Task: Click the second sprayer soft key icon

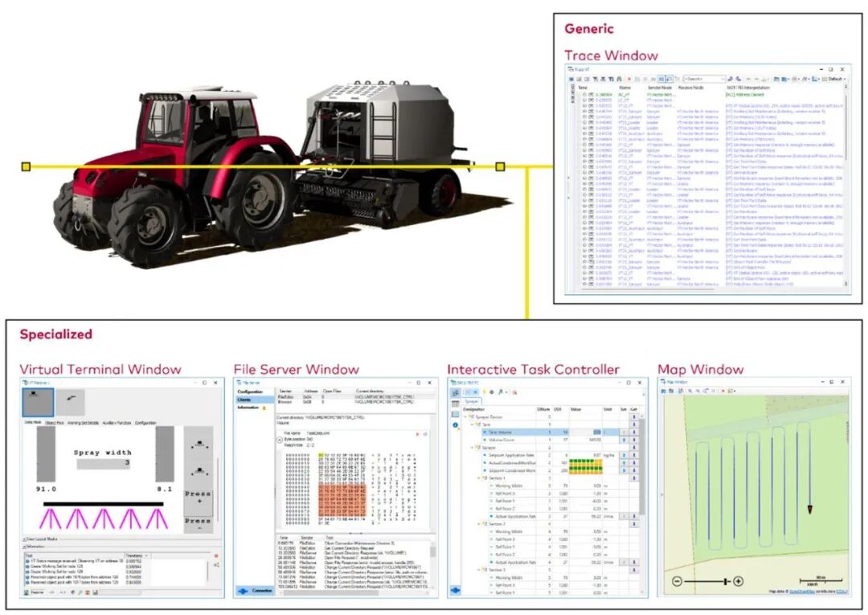Action: (x=199, y=472)
